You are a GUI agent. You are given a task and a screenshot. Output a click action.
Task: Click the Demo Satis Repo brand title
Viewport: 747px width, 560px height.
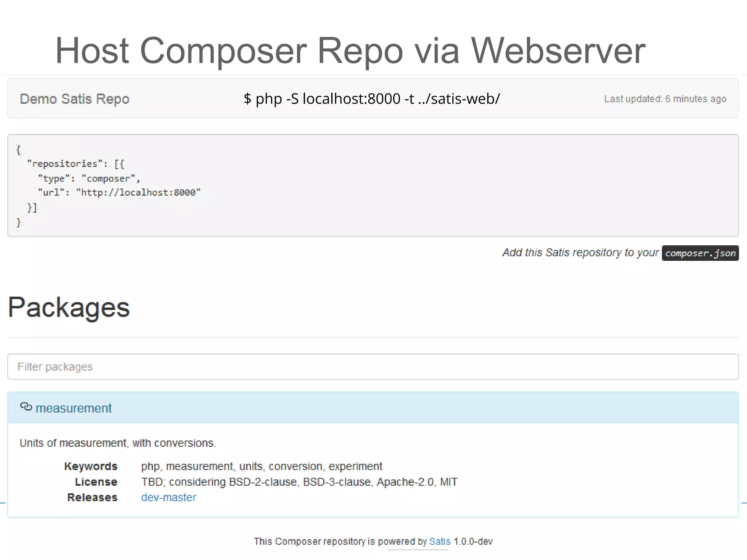point(74,99)
